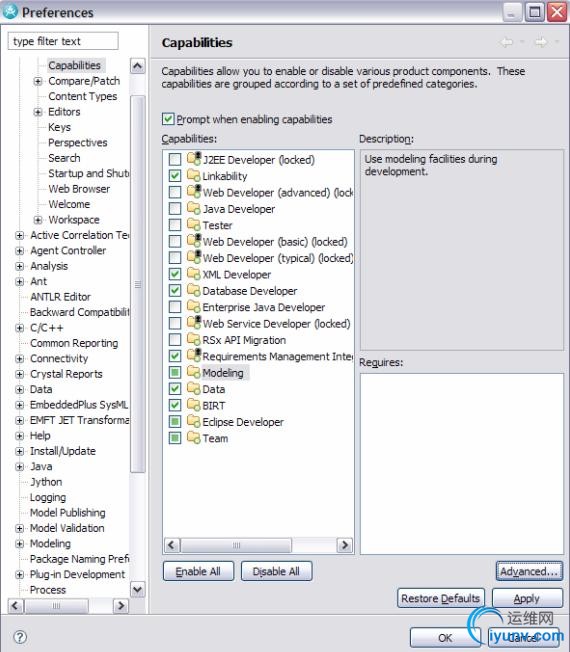570x652 pixels.
Task: Click the Eclipse Developer folder icon
Action: pyautogui.click(x=194, y=422)
